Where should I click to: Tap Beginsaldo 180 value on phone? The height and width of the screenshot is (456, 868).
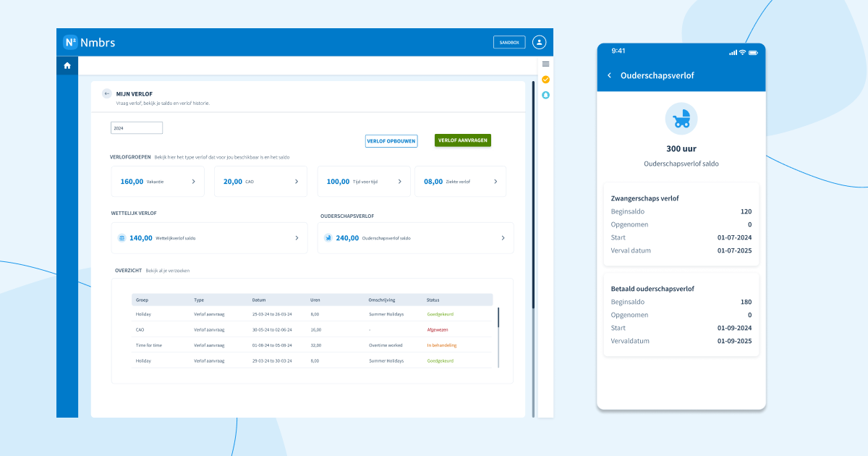(746, 302)
